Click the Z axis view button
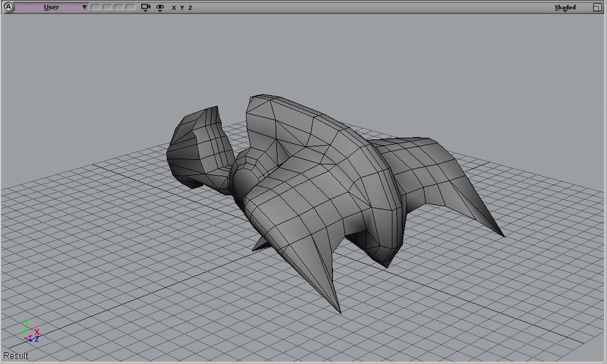The image size is (607, 364). [190, 8]
